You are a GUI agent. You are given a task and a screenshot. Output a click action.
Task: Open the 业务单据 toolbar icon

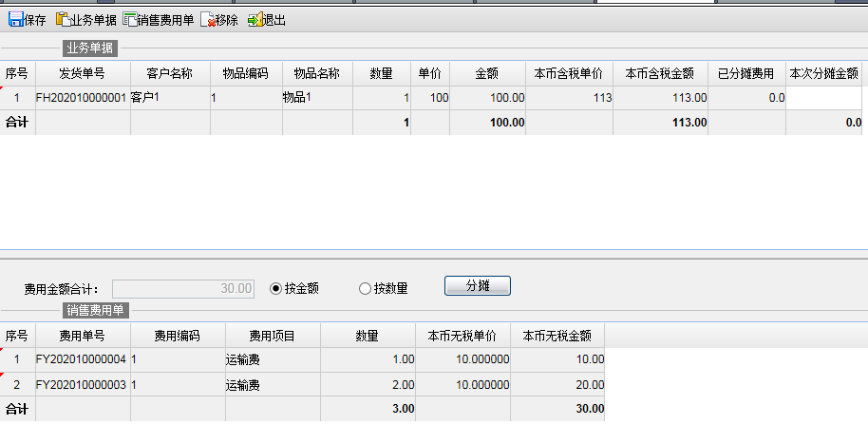point(64,19)
